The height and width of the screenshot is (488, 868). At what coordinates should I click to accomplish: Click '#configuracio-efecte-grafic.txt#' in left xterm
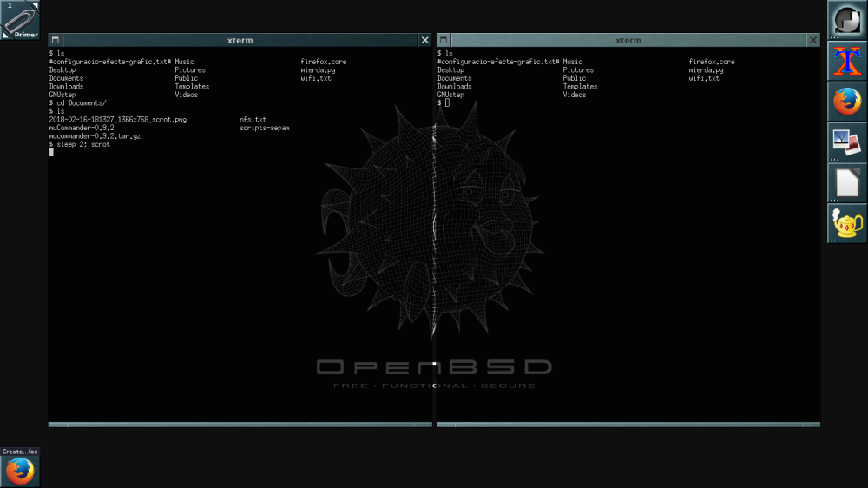110,62
